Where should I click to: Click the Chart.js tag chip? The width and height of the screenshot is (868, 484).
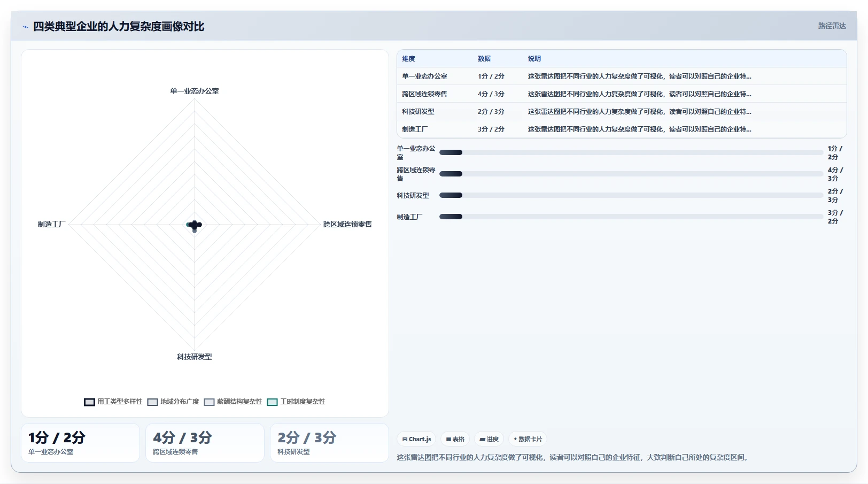point(416,439)
